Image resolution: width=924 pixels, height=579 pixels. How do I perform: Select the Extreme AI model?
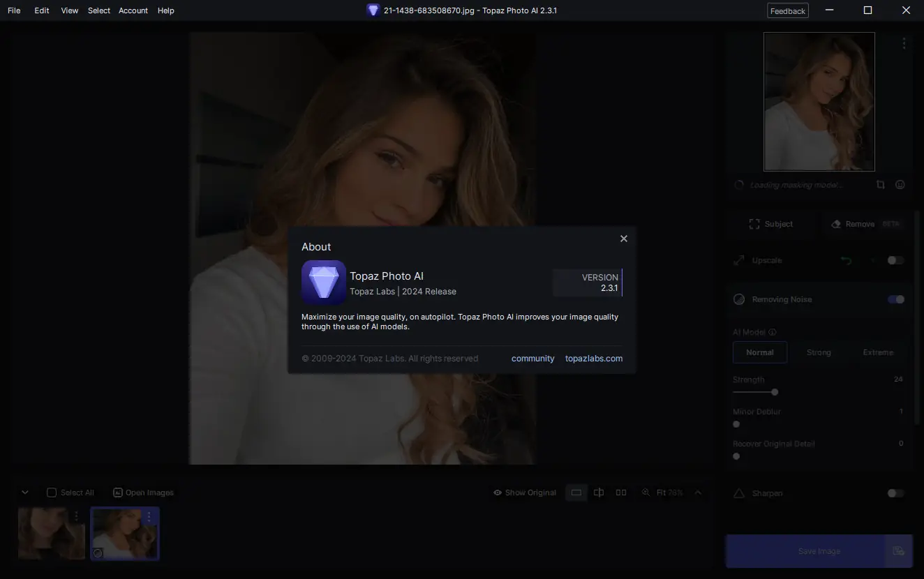coord(878,352)
